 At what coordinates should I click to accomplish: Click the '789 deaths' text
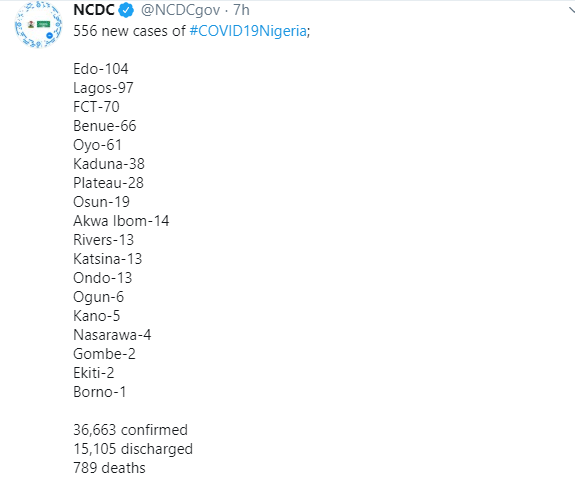pyautogui.click(x=109, y=468)
